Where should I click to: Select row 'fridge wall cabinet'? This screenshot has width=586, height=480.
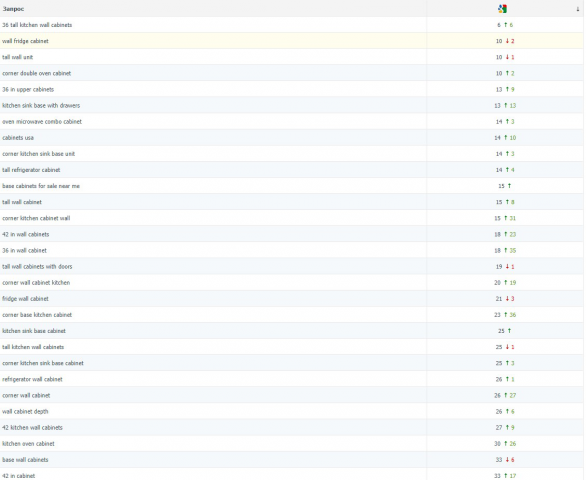pos(292,299)
